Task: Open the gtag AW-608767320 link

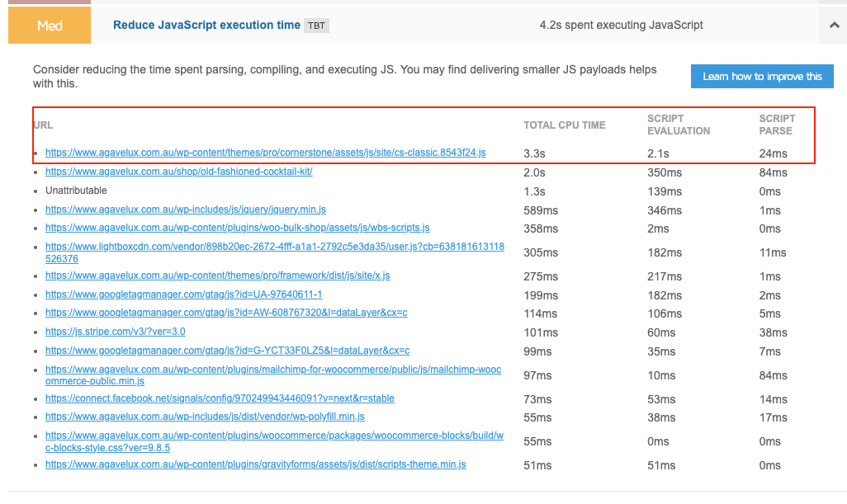Action: pyautogui.click(x=226, y=313)
